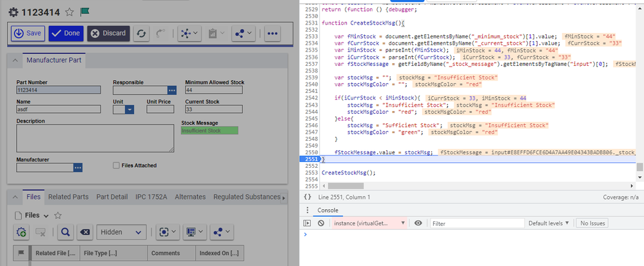Click the Discard button
644x266 pixels.
click(108, 33)
